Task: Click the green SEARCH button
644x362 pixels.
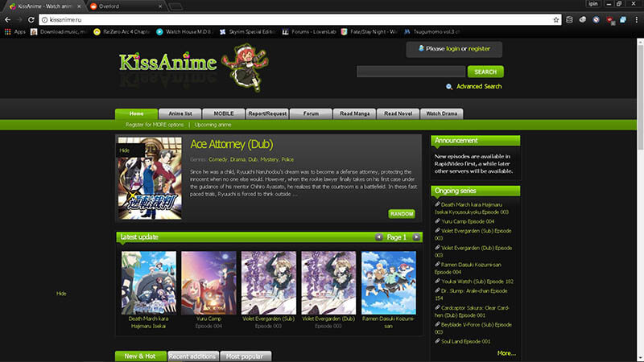Action: point(485,72)
